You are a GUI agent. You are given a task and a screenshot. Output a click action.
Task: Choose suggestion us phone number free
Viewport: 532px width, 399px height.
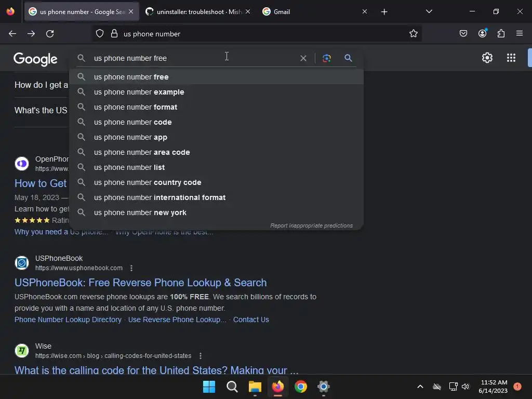click(x=217, y=77)
